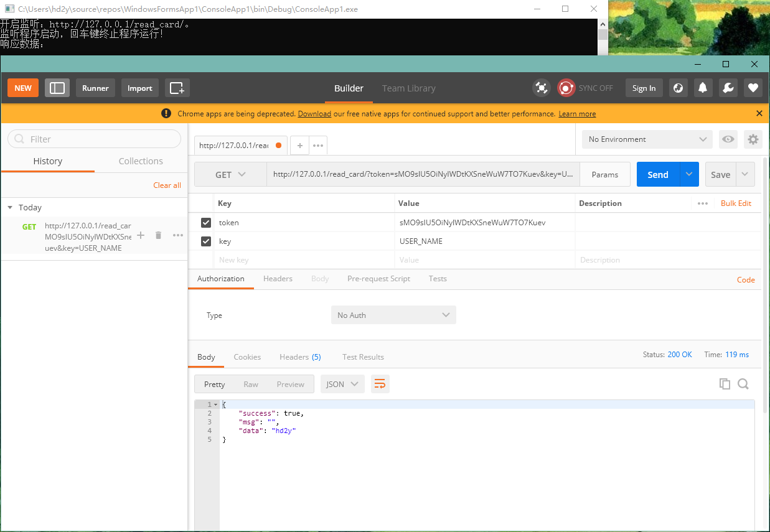This screenshot has width=770, height=532.
Task: Click the warning icon in deprecation banner
Action: [x=166, y=113]
